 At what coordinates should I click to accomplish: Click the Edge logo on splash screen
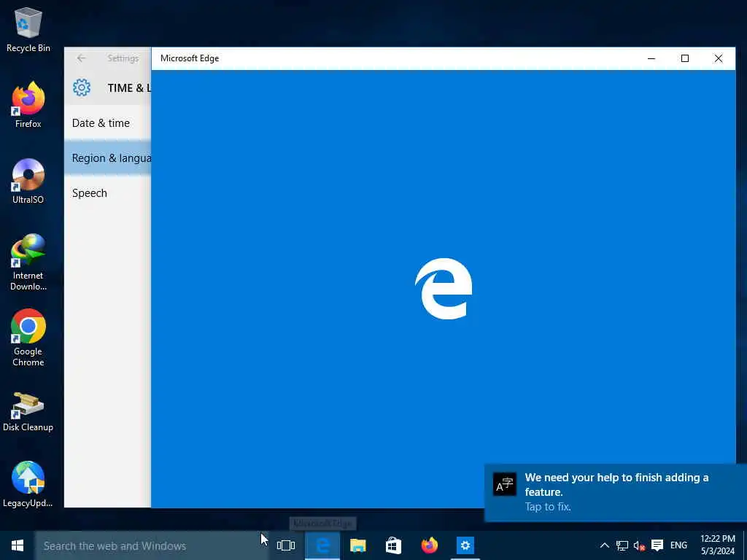[444, 289]
